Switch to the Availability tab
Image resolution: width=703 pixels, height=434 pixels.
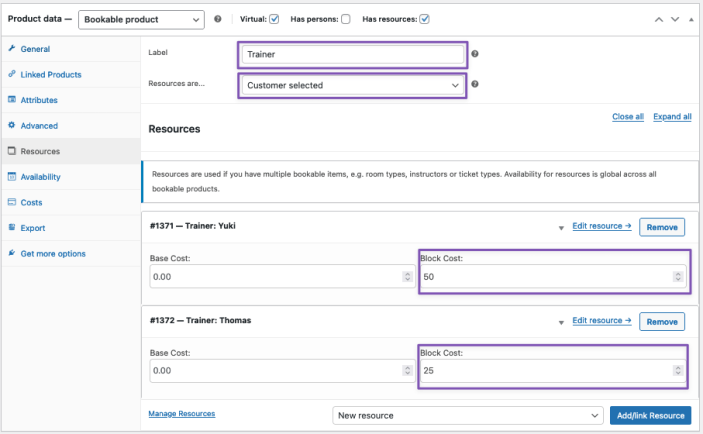[40, 177]
